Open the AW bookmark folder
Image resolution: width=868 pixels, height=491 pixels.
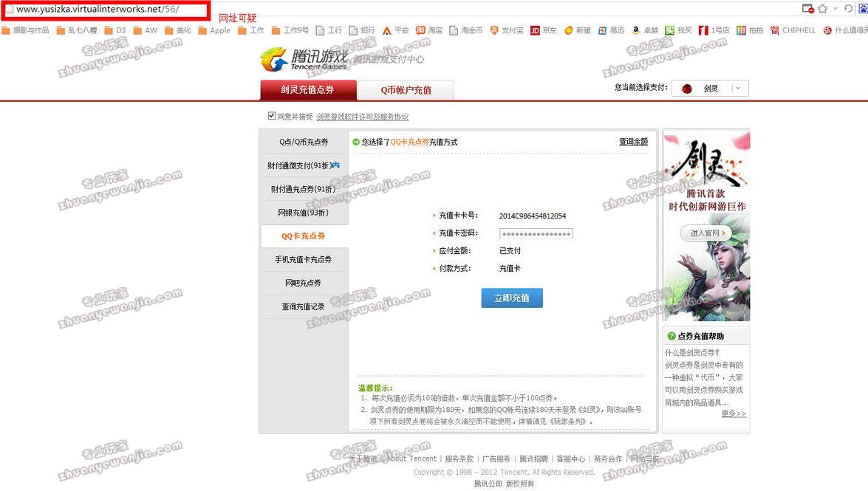(x=145, y=30)
